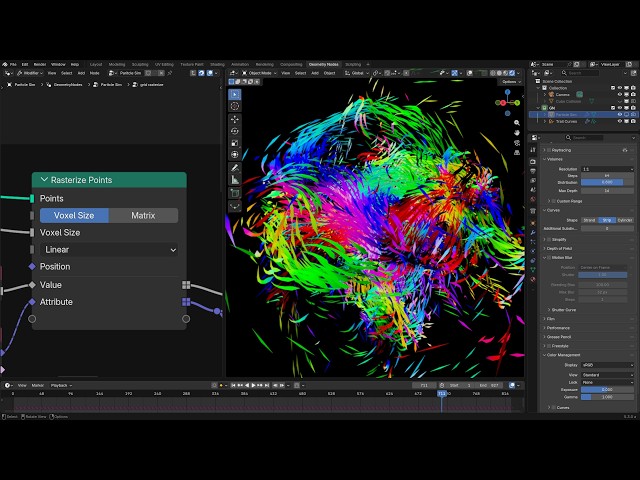Click the viewport zoom magnifier icon

tap(517, 123)
